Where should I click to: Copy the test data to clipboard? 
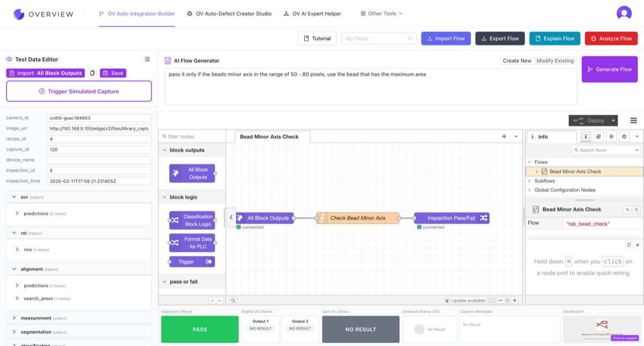(92, 72)
